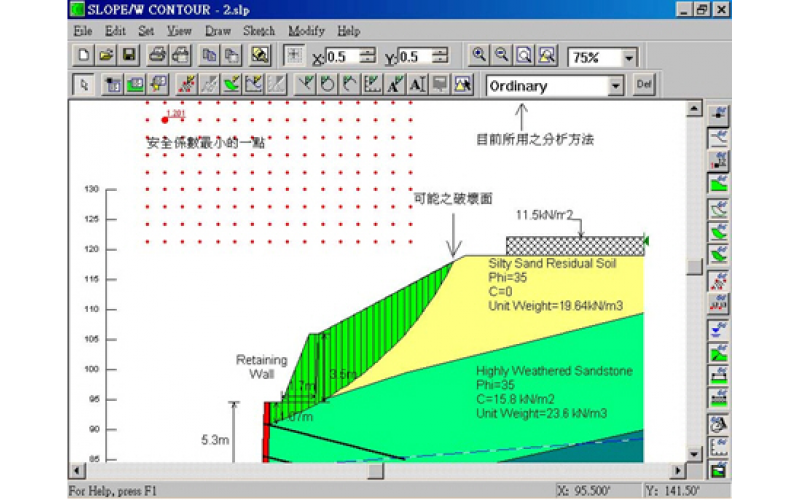Toggle the slip surface outline sidebar icon
Screen dimensions: 800x500
(x=718, y=209)
